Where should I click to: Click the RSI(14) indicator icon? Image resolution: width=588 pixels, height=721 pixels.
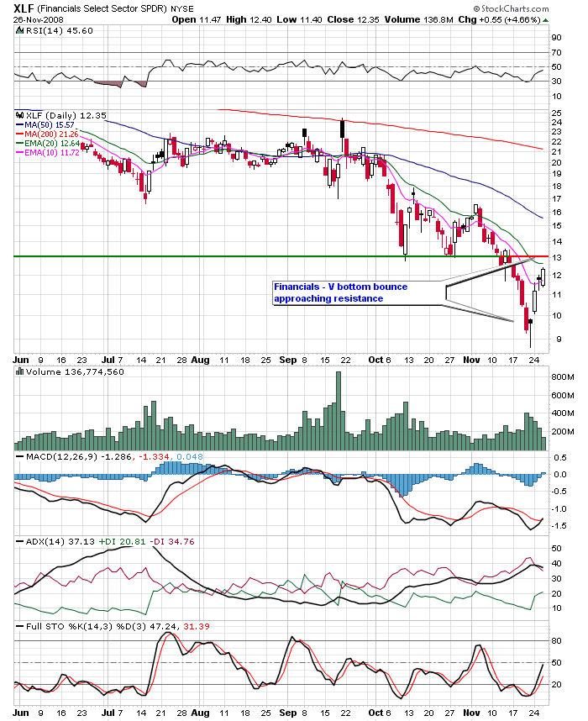(20, 31)
